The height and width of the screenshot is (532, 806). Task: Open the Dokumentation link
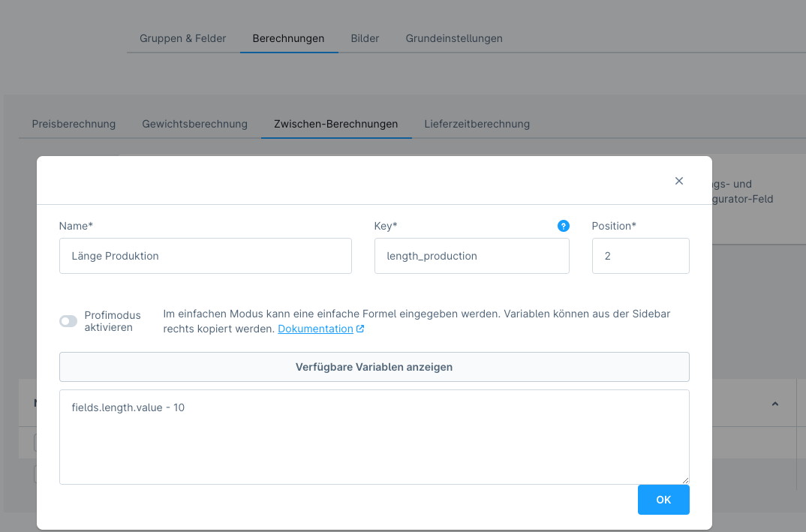click(x=315, y=329)
